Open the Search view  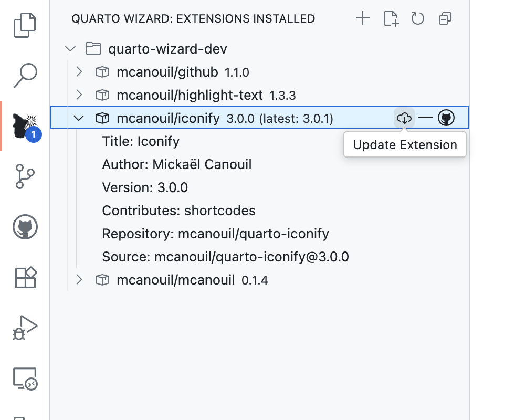(x=25, y=74)
